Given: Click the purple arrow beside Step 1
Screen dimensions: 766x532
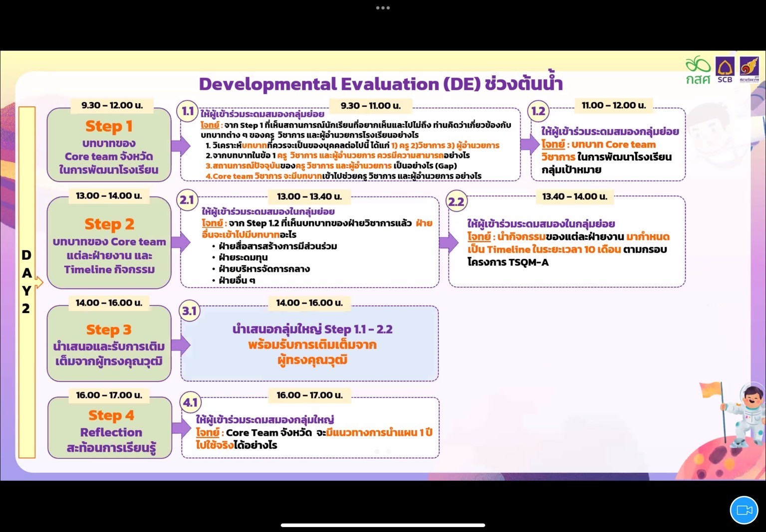Looking at the screenshot, I should click(180, 146).
